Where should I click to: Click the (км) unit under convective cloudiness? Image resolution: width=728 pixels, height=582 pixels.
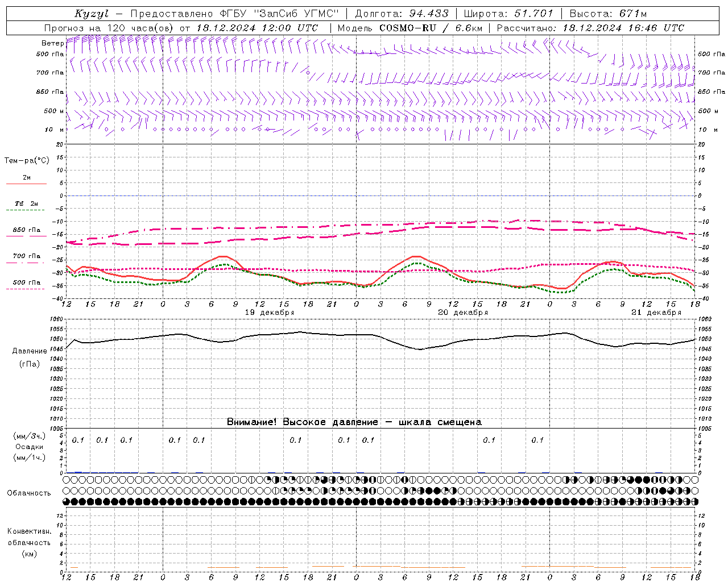(29, 554)
